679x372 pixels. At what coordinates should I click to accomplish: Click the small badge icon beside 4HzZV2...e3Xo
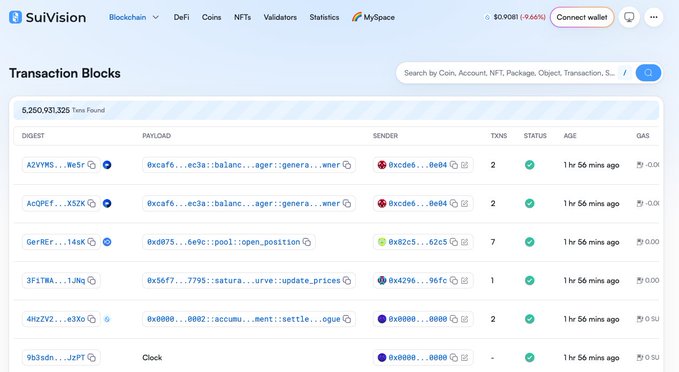point(107,319)
